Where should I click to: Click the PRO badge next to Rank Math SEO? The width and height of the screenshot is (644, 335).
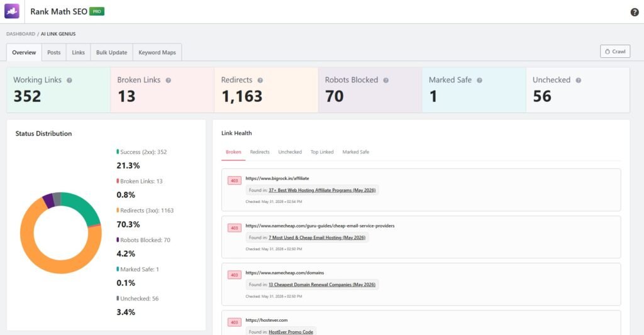point(97,11)
